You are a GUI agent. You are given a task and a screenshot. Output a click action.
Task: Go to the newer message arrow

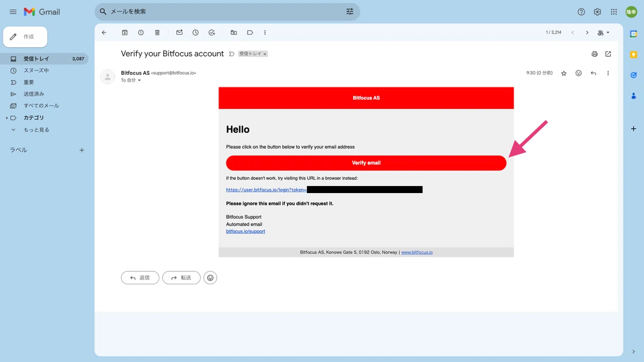click(573, 33)
